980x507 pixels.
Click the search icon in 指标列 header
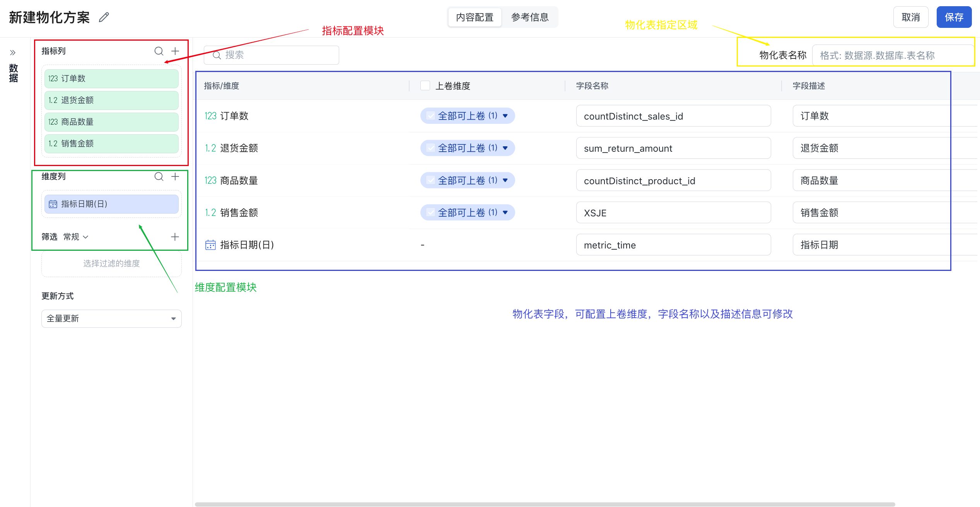pos(159,51)
